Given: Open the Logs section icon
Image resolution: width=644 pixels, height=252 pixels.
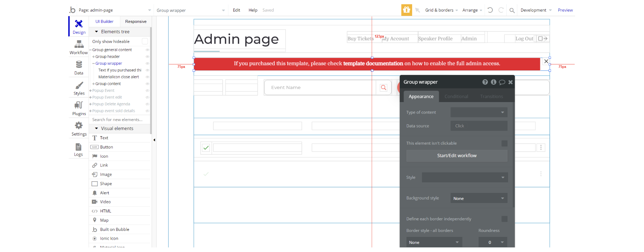Looking at the screenshot, I should pyautogui.click(x=78, y=149).
